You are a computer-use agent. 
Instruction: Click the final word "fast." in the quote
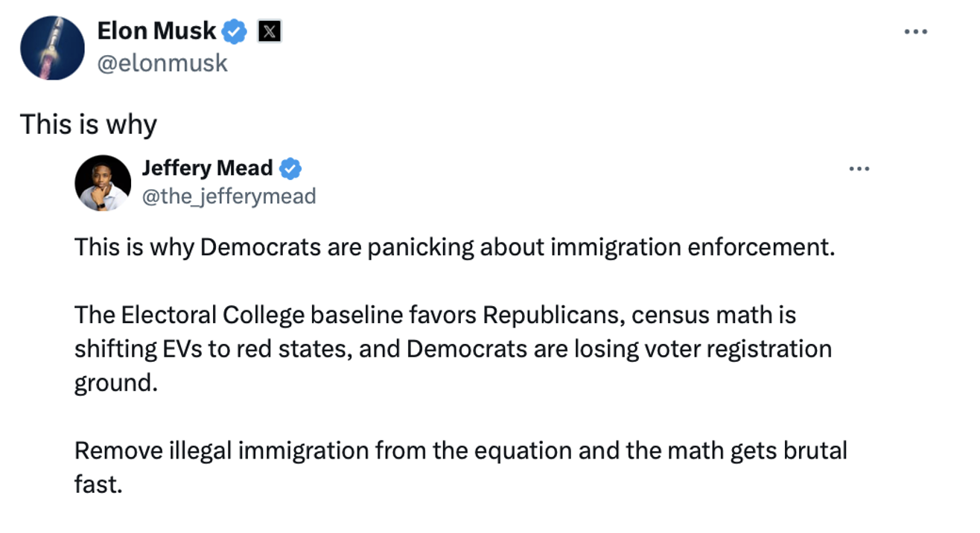point(98,485)
